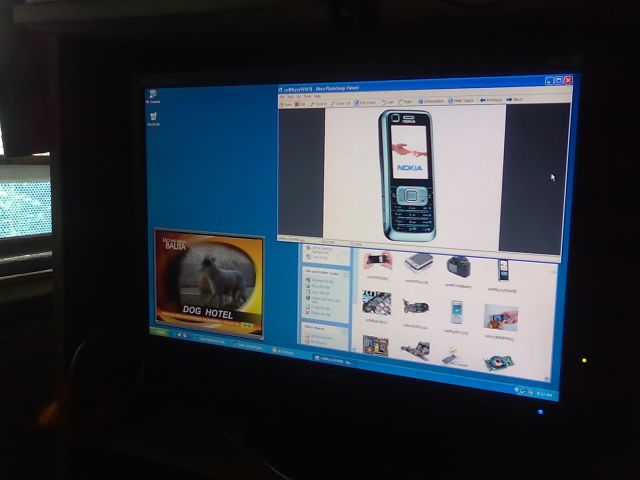Select the game controller photo thumbnail

click(378, 261)
